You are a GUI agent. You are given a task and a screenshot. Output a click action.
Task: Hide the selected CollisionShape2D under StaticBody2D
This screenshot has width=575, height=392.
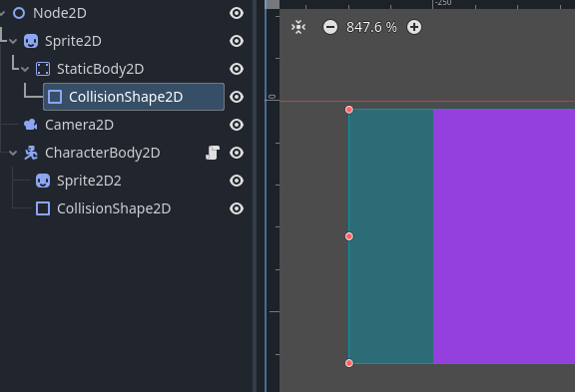[x=237, y=97]
